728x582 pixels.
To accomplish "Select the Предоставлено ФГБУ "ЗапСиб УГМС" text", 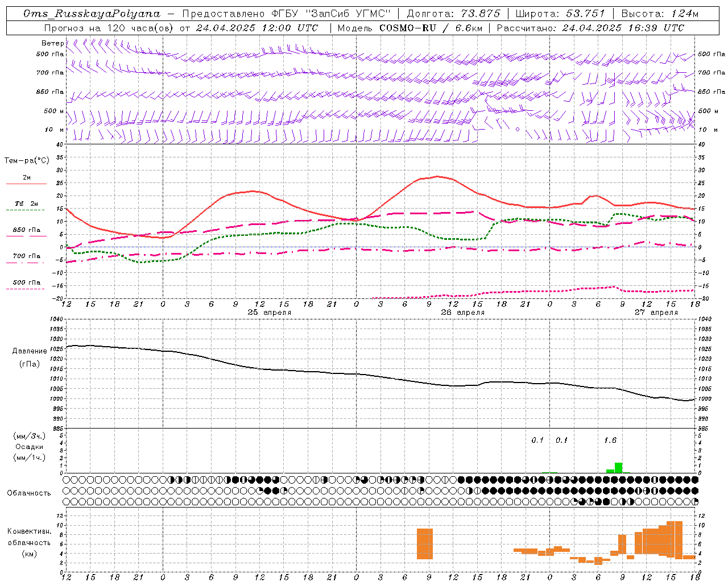I will 287,14.
